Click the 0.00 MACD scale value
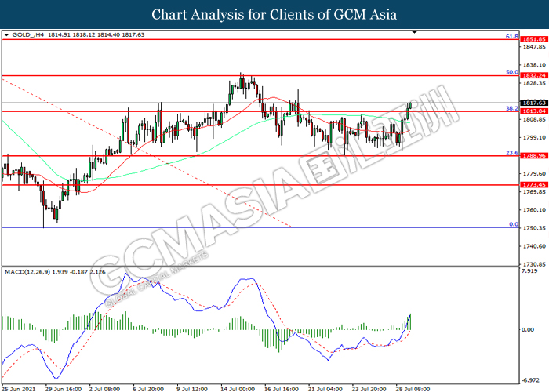Screen dimensions: 549x392 coord(528,330)
